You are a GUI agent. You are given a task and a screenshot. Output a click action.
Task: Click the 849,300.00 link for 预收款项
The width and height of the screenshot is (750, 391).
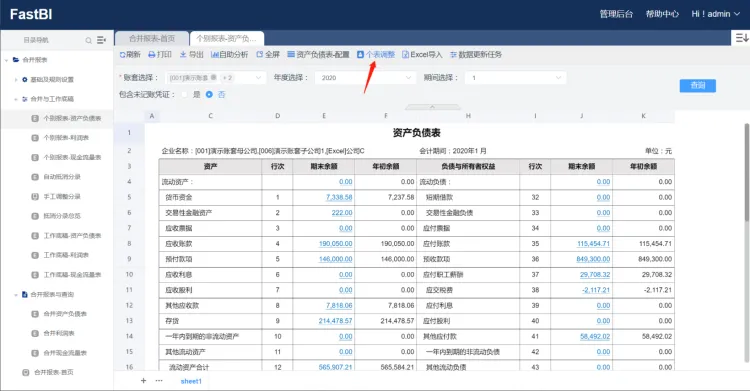pyautogui.click(x=593, y=259)
